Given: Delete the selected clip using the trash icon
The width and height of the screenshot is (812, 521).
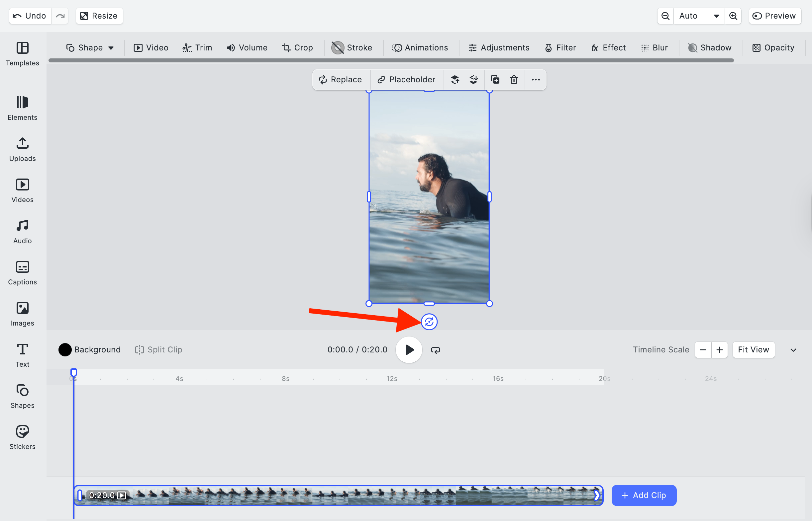Looking at the screenshot, I should point(514,80).
